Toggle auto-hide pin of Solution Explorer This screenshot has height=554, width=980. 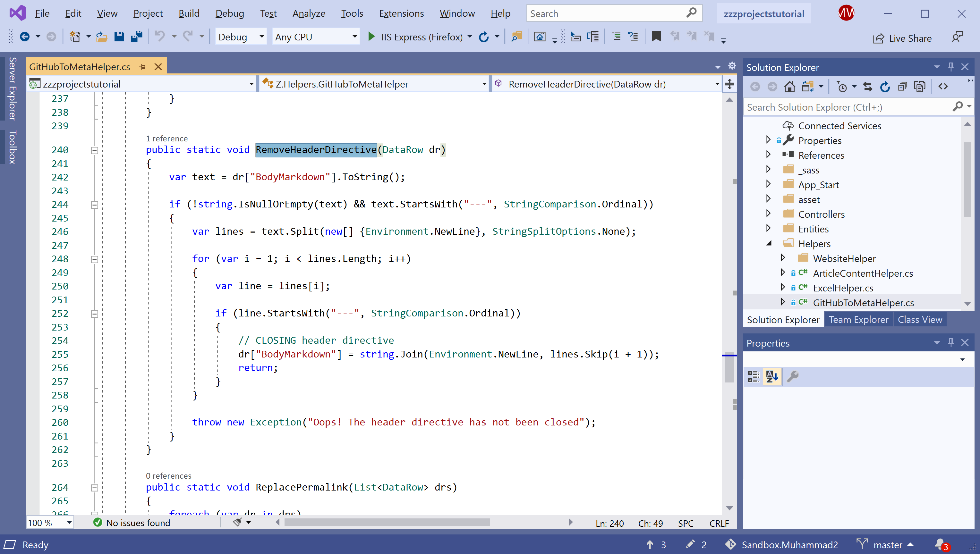point(951,67)
